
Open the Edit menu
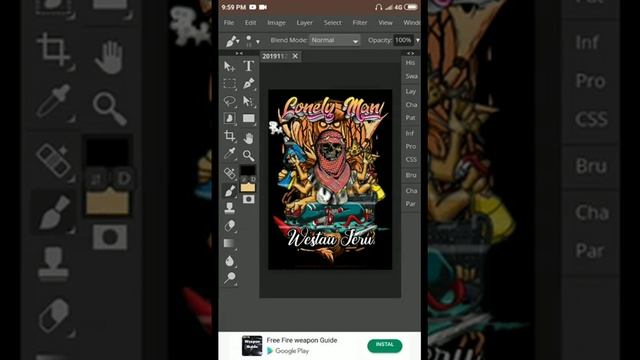pyautogui.click(x=250, y=23)
